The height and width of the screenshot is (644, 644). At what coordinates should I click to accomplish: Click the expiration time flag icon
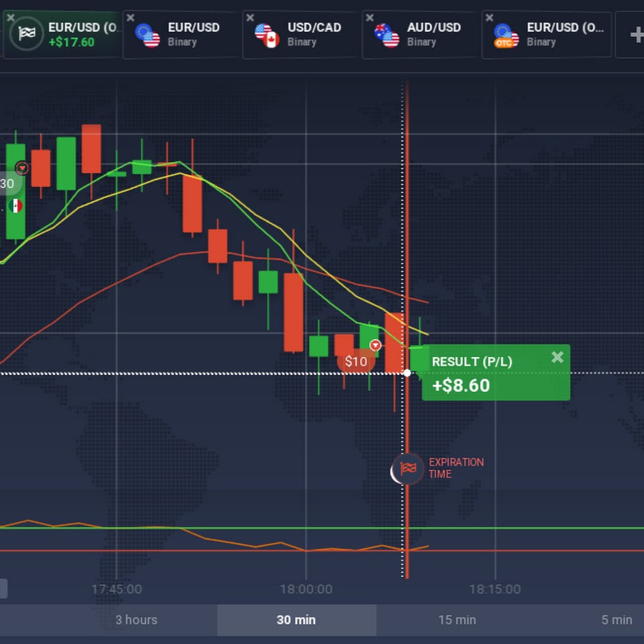click(408, 469)
